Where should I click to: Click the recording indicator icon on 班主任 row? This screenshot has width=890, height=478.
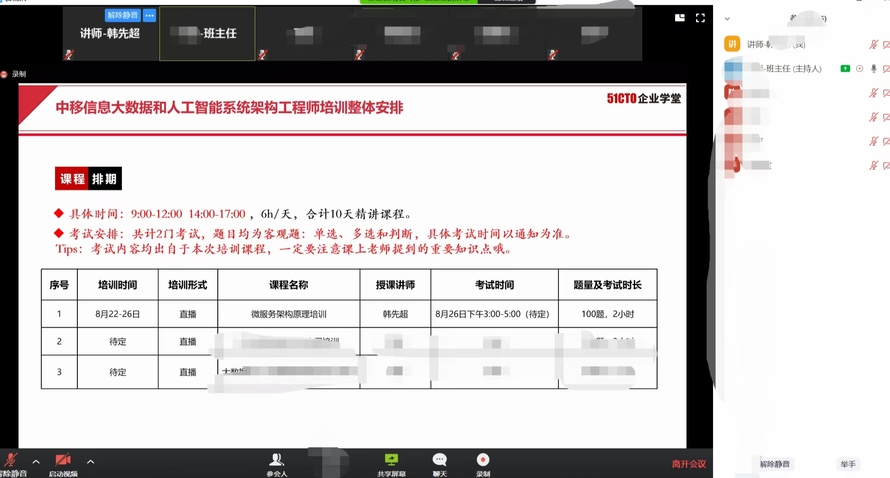(x=859, y=69)
